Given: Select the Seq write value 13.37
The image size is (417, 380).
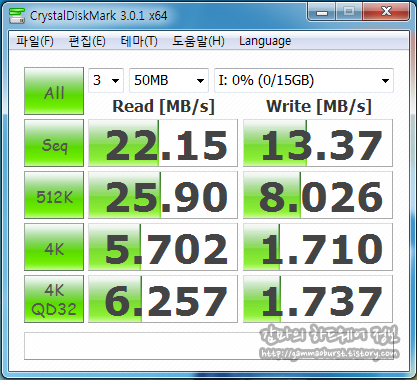Looking at the screenshot, I should tap(318, 143).
